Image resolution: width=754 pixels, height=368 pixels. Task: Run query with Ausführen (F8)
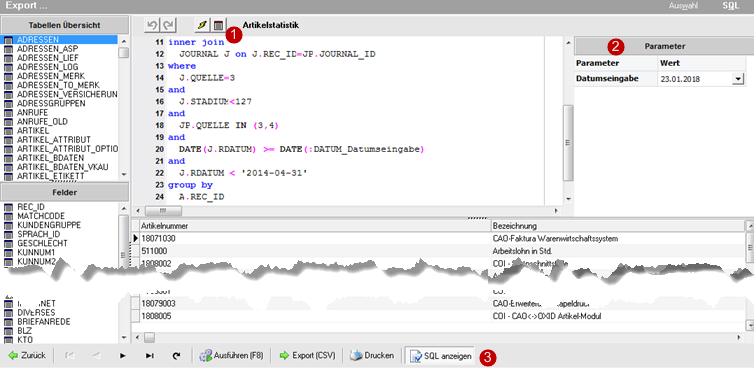click(232, 355)
